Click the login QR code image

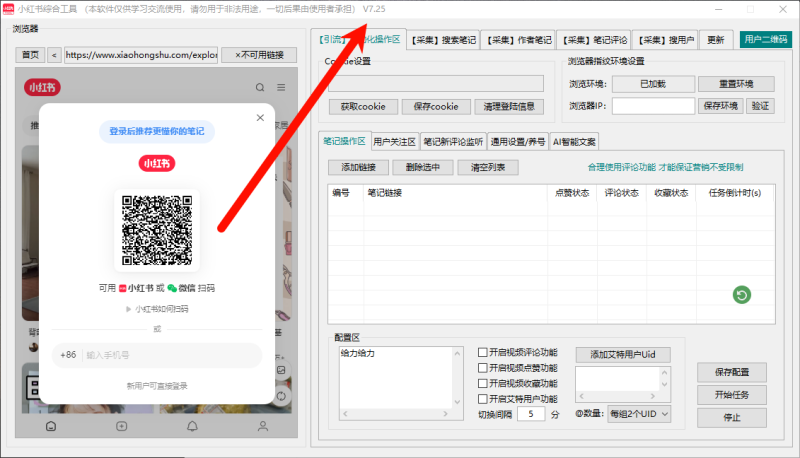coord(157,230)
